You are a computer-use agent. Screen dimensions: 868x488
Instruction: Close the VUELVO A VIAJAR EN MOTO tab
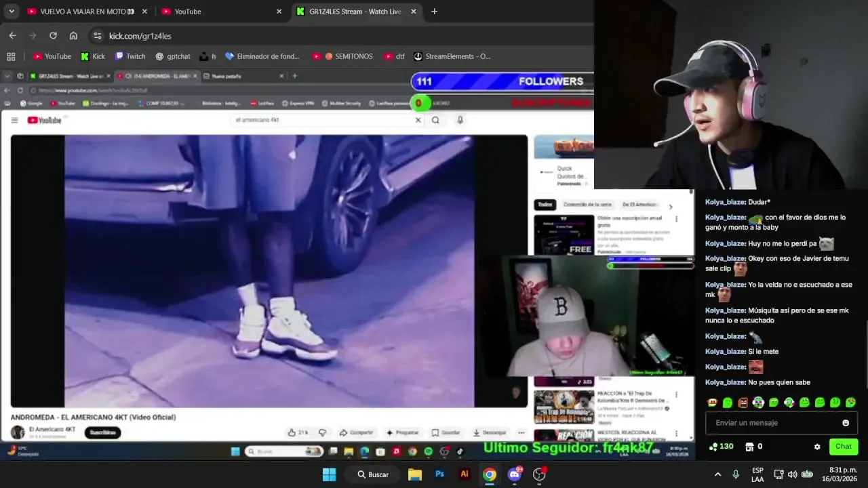pos(144,12)
